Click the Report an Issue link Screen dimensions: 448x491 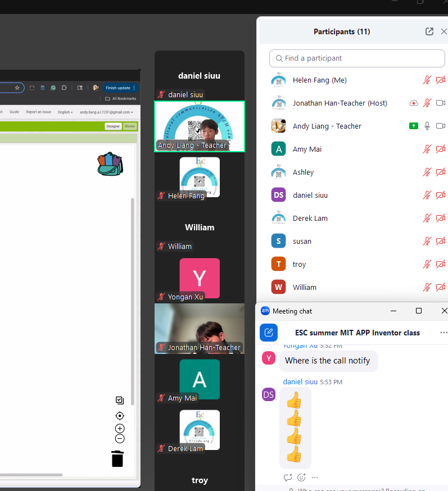[38, 112]
